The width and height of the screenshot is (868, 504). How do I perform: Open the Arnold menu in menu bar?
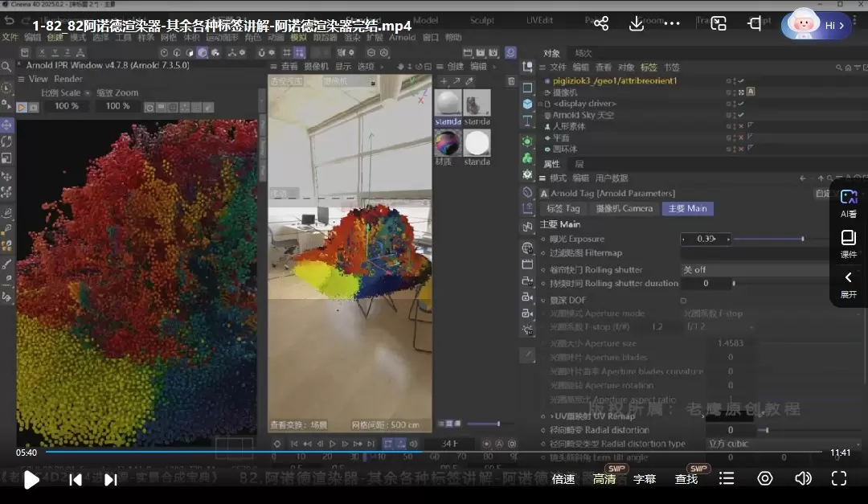pyautogui.click(x=402, y=37)
